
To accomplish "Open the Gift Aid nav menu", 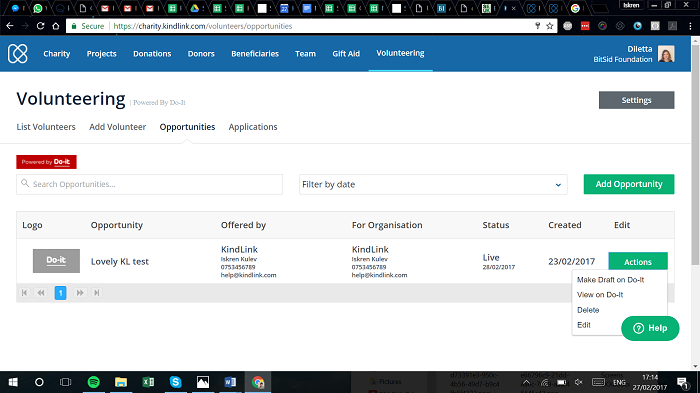I will point(346,54).
